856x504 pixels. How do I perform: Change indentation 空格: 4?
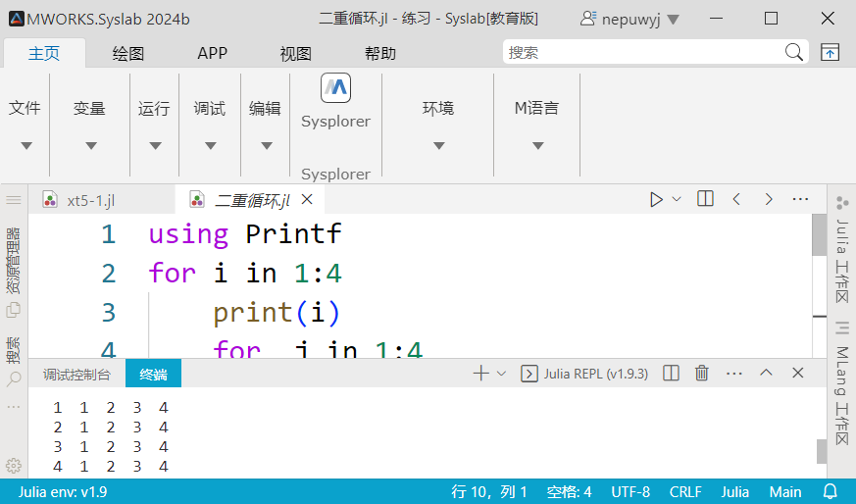[x=569, y=492]
